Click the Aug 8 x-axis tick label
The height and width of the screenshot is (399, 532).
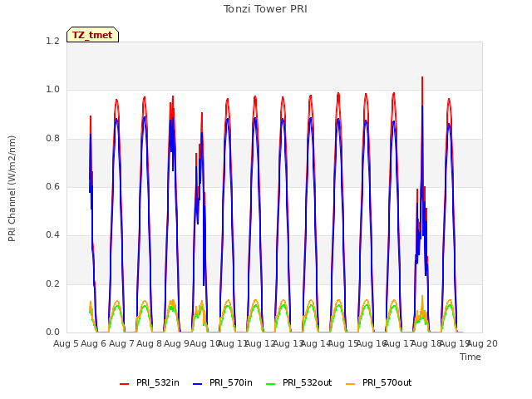coord(150,343)
